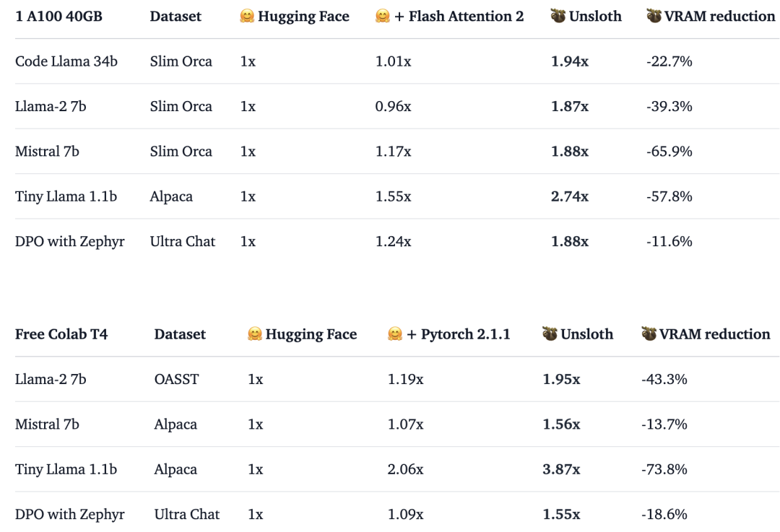The image size is (780, 532).
Task: Click the 1.01x Flash Attention value
Action: (394, 61)
